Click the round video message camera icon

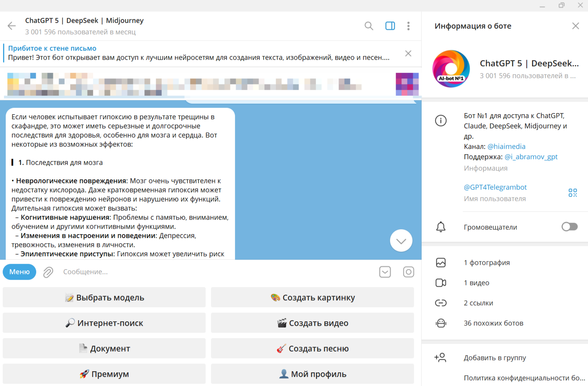408,272
